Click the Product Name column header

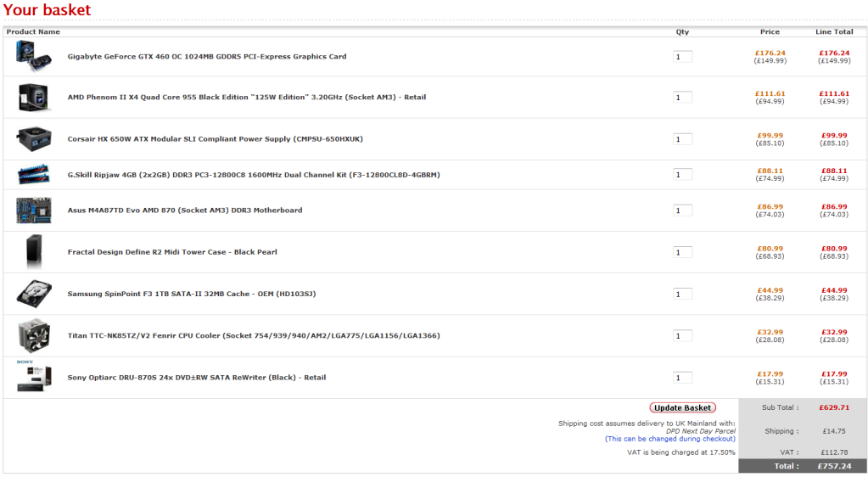(x=33, y=31)
